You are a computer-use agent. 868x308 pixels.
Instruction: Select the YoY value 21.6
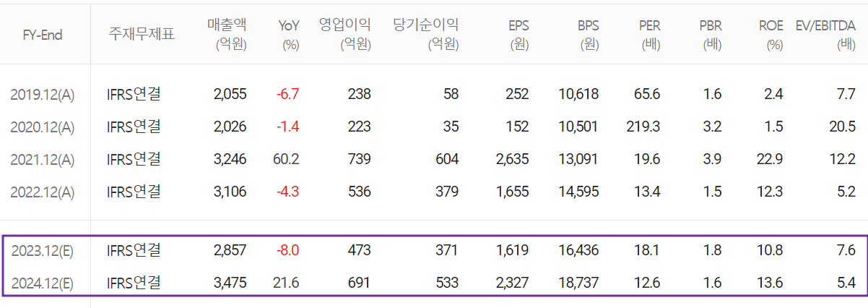(287, 283)
